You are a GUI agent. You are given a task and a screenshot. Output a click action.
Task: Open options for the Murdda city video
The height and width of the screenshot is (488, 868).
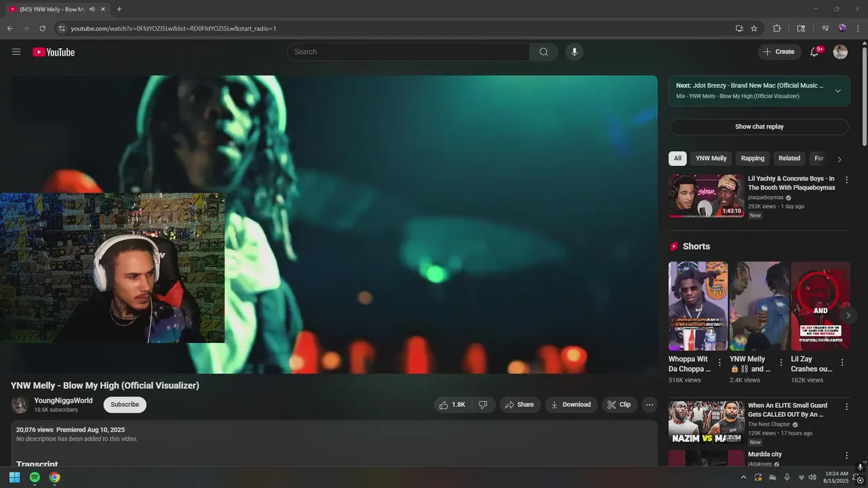[846, 455]
